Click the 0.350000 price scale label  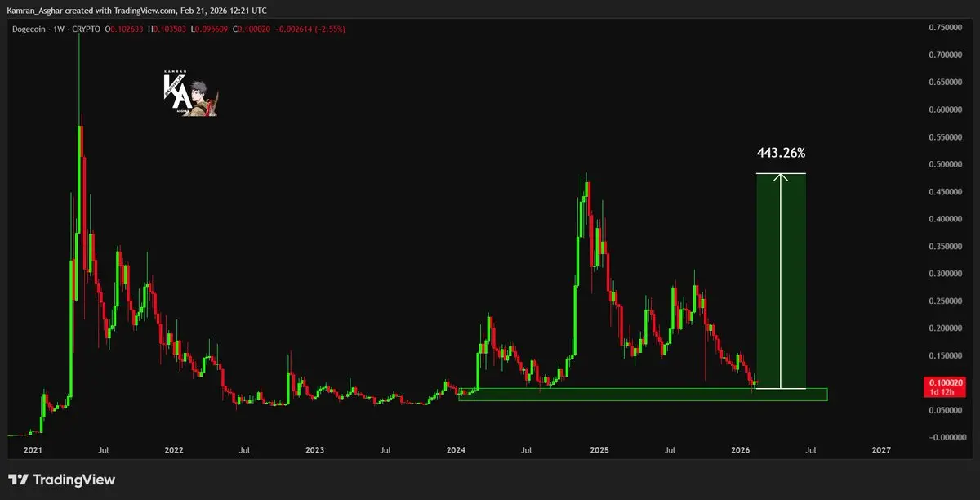(x=946, y=246)
